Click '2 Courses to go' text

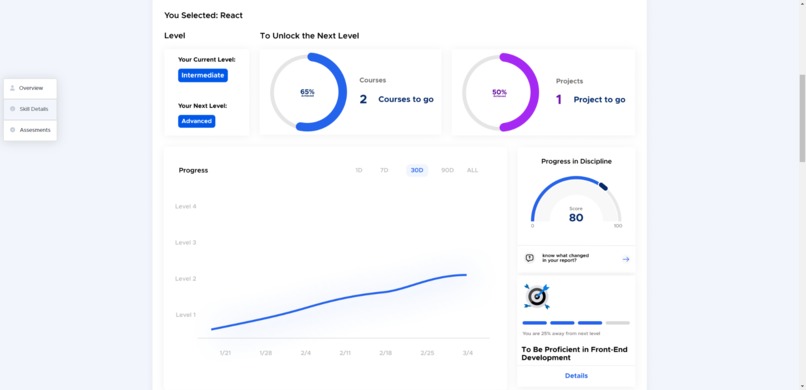[396, 100]
